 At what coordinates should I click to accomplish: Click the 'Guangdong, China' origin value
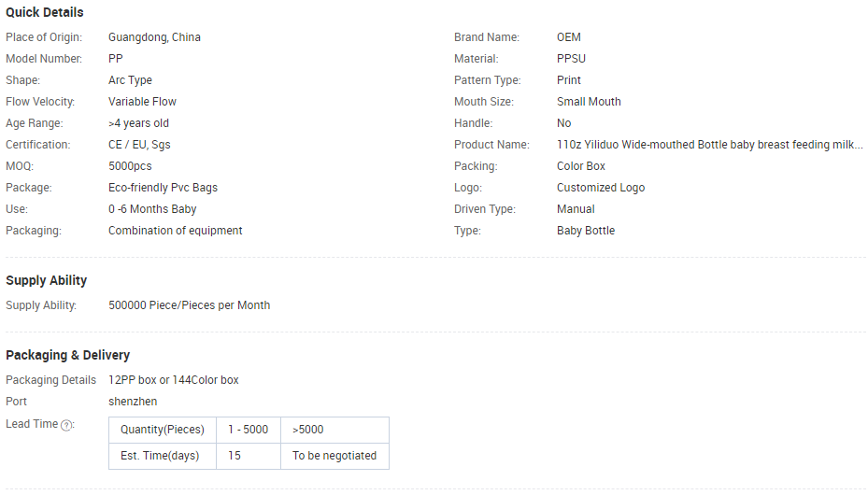point(154,37)
